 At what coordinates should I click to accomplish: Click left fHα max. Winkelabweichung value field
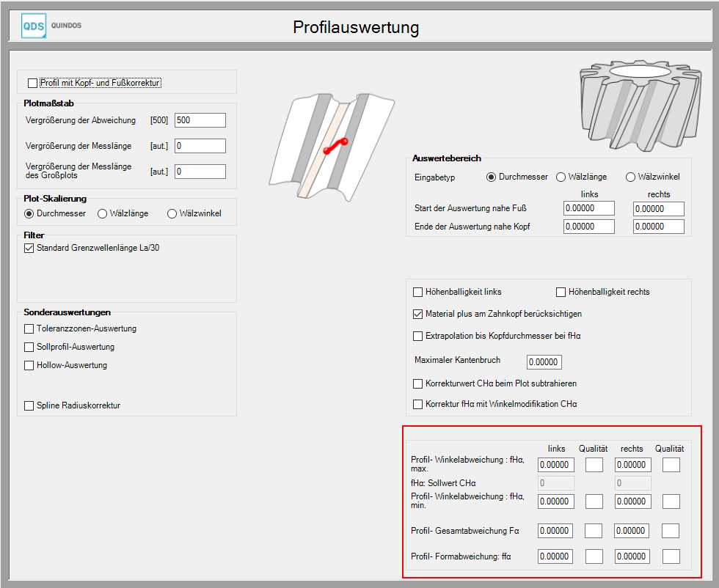point(556,465)
